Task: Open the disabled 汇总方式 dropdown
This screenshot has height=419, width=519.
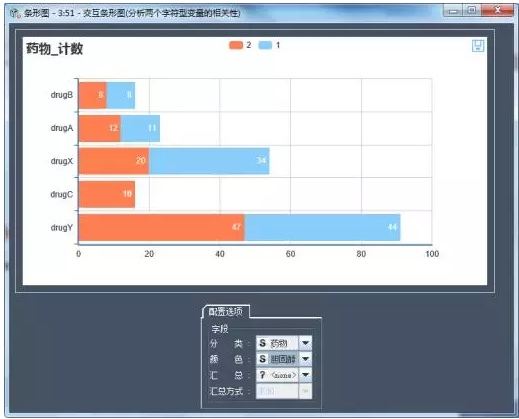Action: pyautogui.click(x=305, y=391)
